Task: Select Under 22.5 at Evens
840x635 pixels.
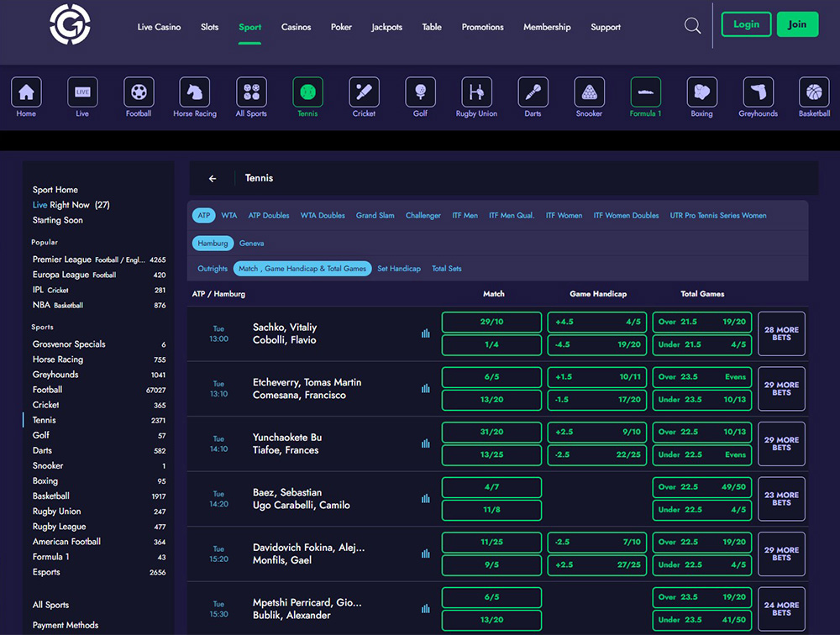Action: click(701, 454)
